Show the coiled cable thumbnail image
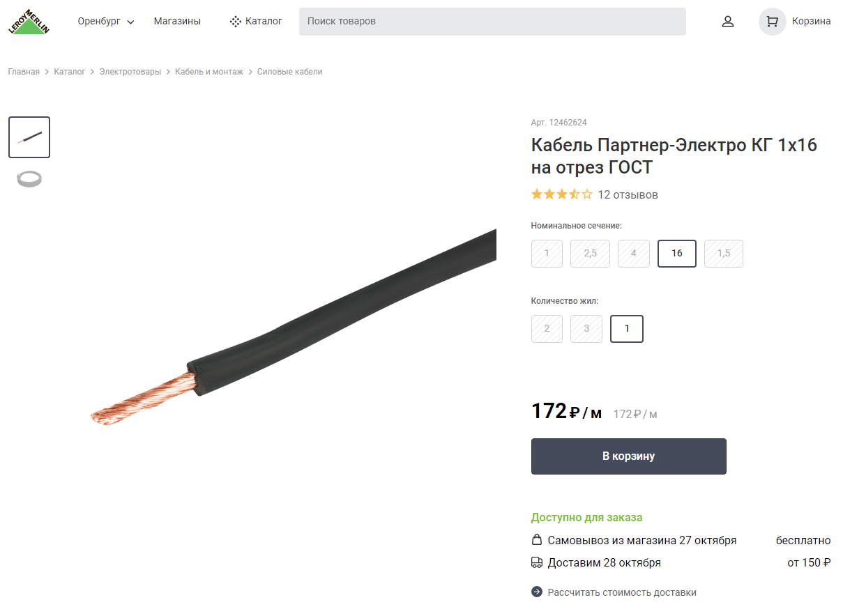 pyautogui.click(x=29, y=179)
